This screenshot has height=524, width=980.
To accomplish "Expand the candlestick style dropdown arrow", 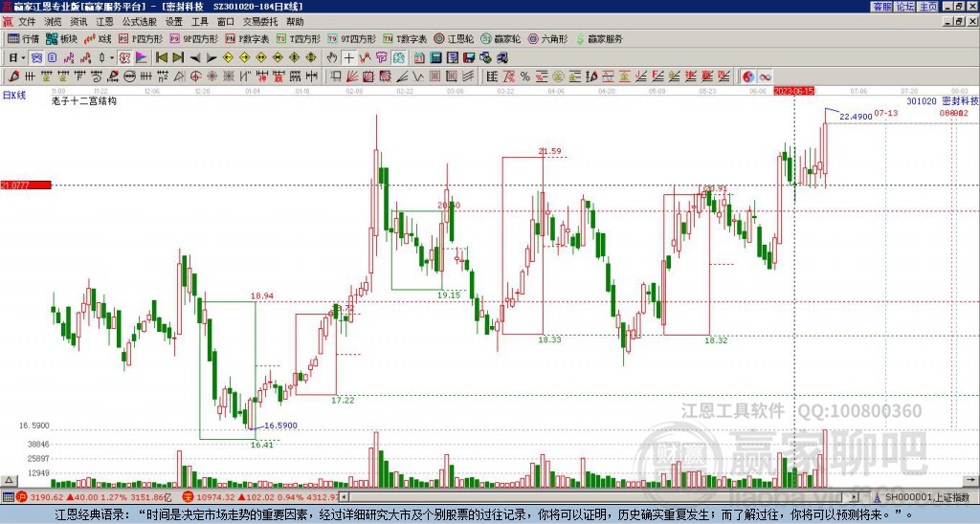I will 112,58.
